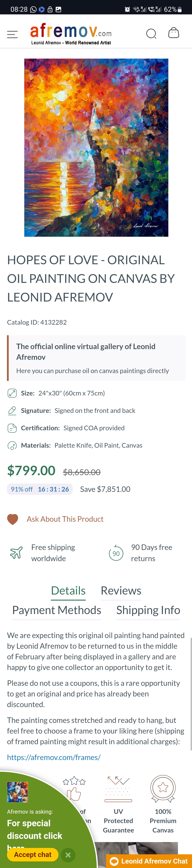Tap the signature pen icon

[x=12, y=410]
